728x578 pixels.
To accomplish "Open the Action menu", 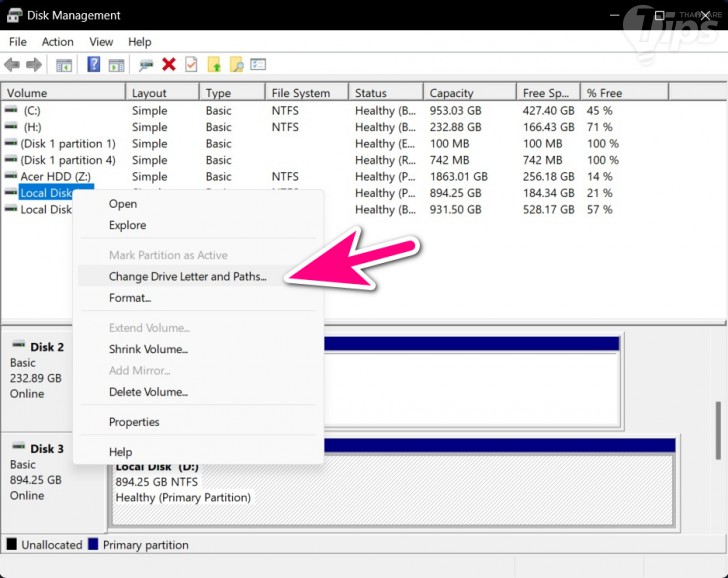I will click(57, 42).
